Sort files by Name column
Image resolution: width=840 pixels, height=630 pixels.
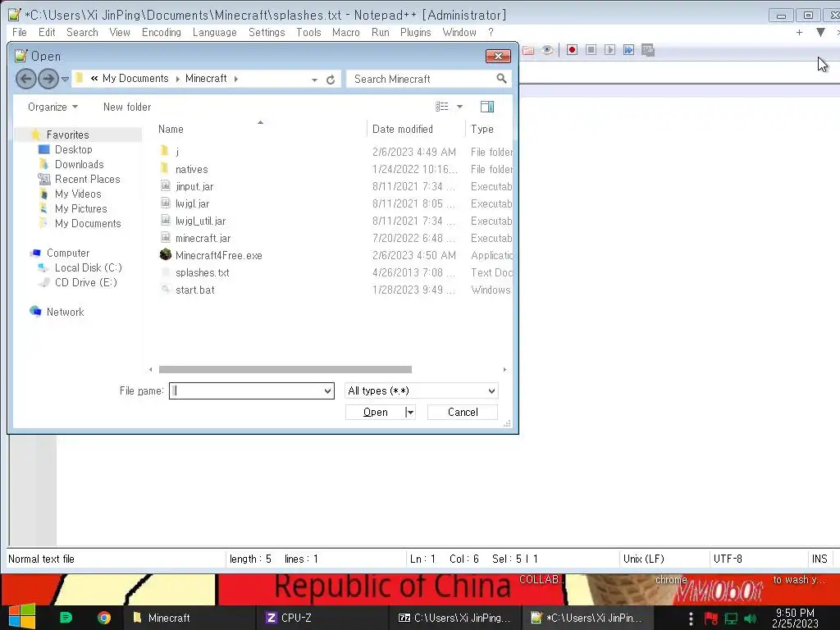tap(171, 129)
